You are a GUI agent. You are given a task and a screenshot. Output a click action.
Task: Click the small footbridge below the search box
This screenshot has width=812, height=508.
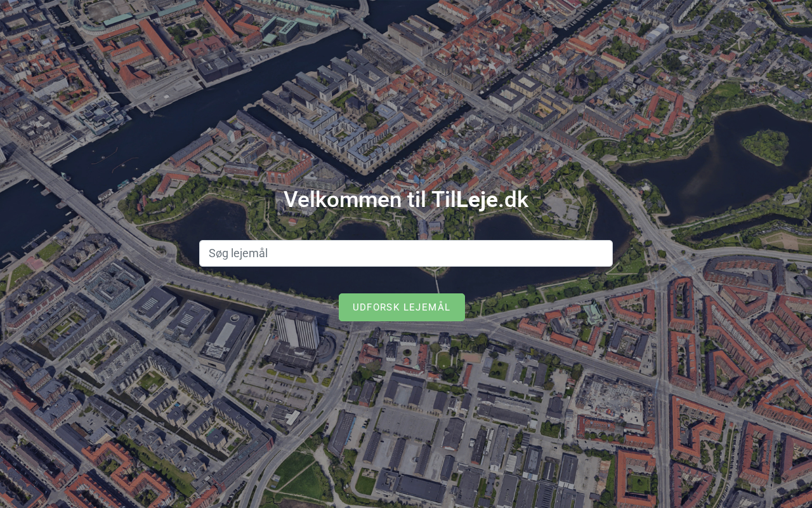coord(436,279)
